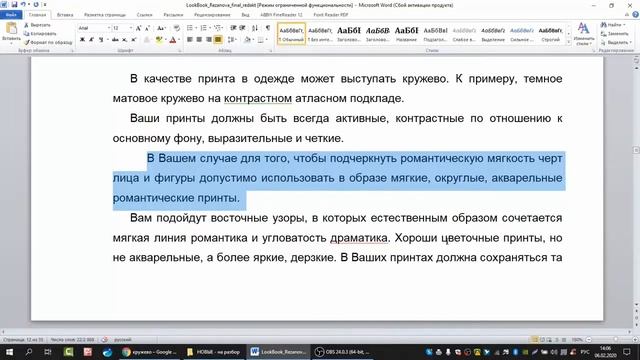Image resolution: width=640 pixels, height=360 pixels.
Task: Click the misspelled word драматика
Action: coord(358,238)
